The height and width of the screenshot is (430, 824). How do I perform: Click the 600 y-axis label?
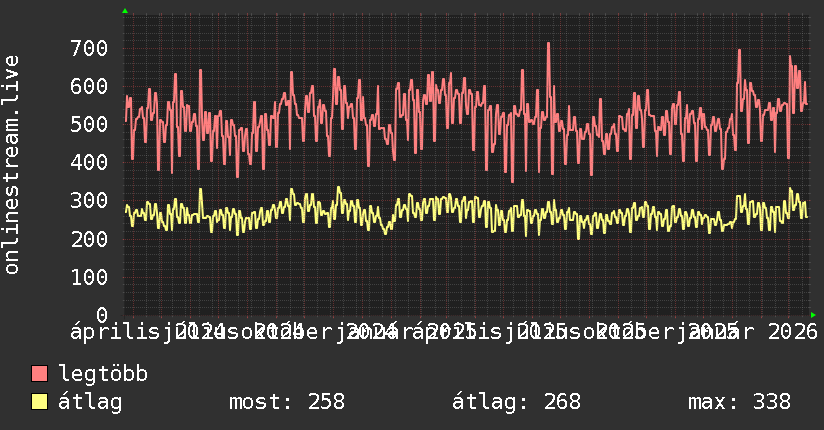89,86
